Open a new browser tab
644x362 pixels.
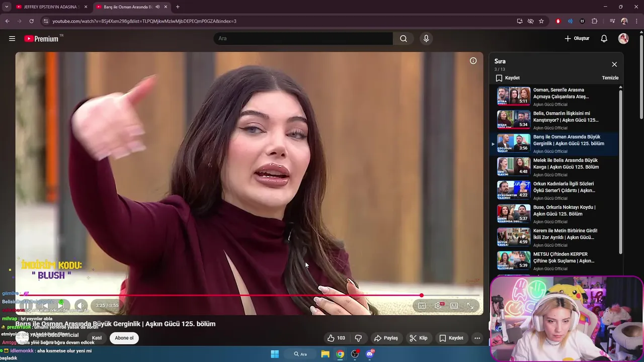(178, 7)
